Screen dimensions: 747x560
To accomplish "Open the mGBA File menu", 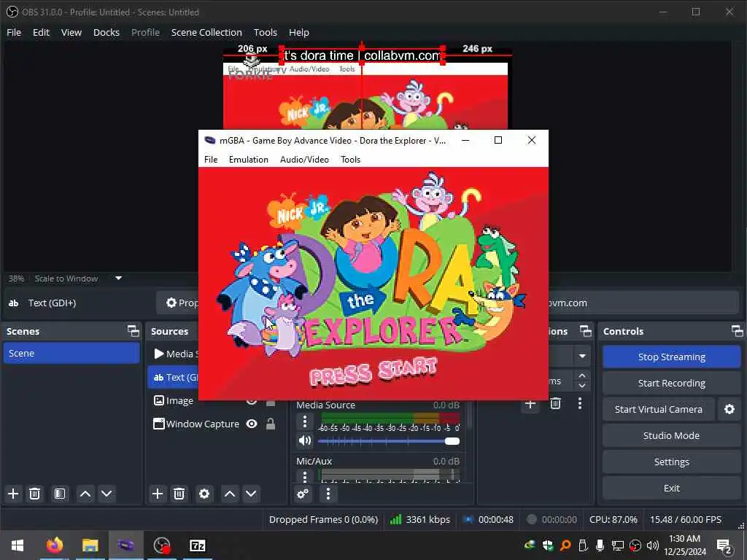I will (211, 160).
